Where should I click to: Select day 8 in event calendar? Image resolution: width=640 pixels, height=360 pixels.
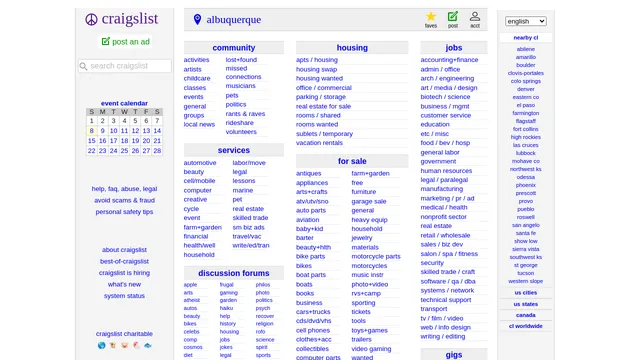coord(91,131)
